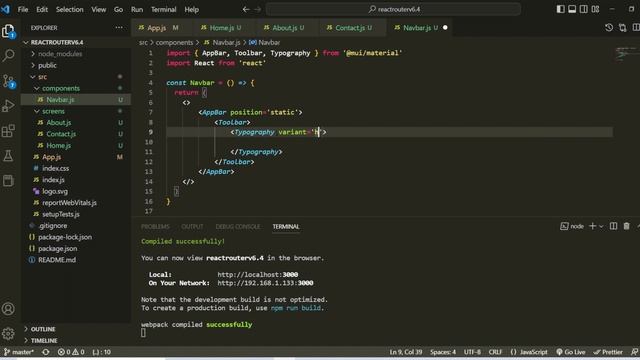This screenshot has width=640, height=360.
Task: Open the Accounts icon in activity bar
Action: [8, 309]
